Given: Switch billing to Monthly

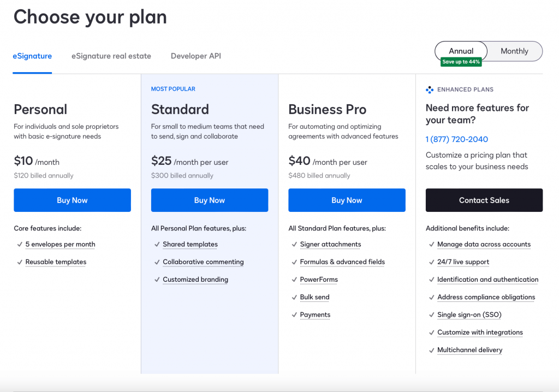Looking at the screenshot, I should tap(514, 51).
